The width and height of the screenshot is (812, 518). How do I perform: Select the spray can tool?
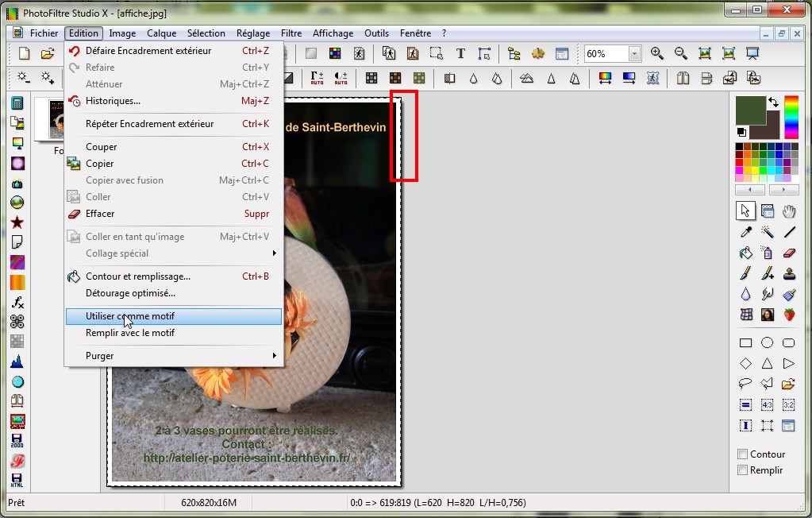[x=767, y=253]
